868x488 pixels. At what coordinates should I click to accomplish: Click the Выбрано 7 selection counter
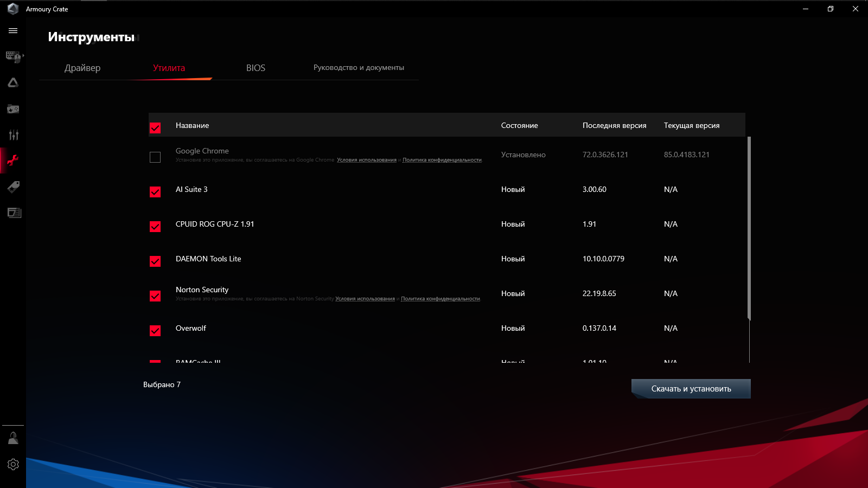[x=162, y=384]
